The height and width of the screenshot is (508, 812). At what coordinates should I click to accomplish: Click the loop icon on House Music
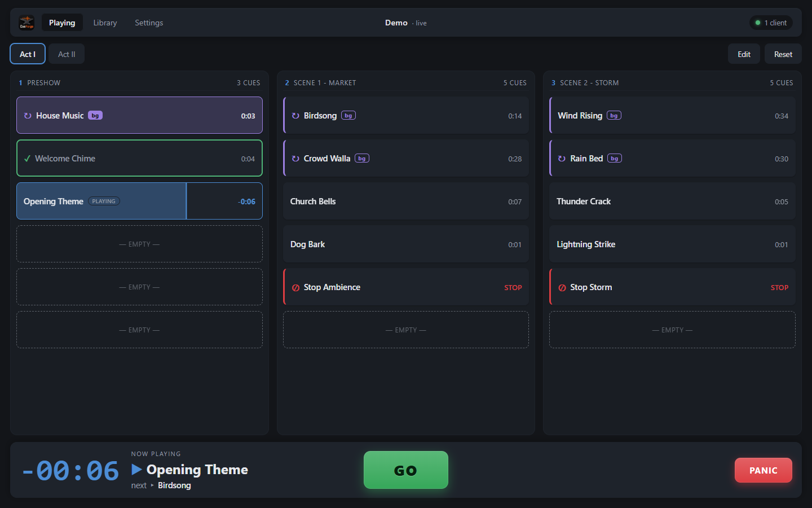click(x=28, y=116)
